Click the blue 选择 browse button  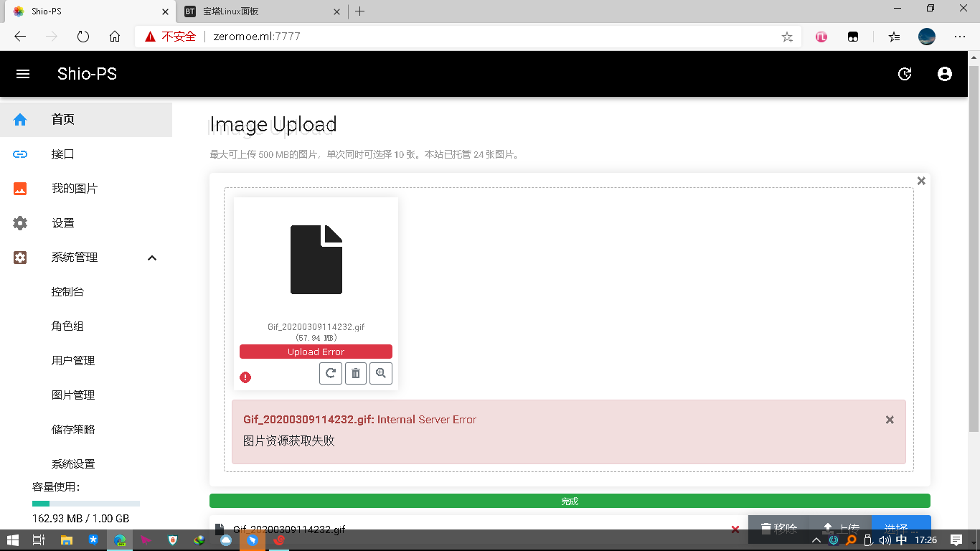[901, 529]
